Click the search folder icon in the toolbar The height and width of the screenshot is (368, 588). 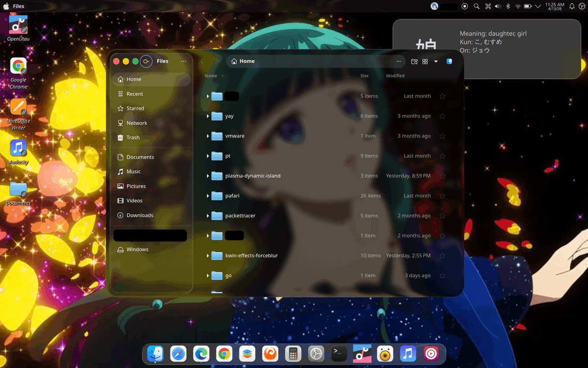414,61
